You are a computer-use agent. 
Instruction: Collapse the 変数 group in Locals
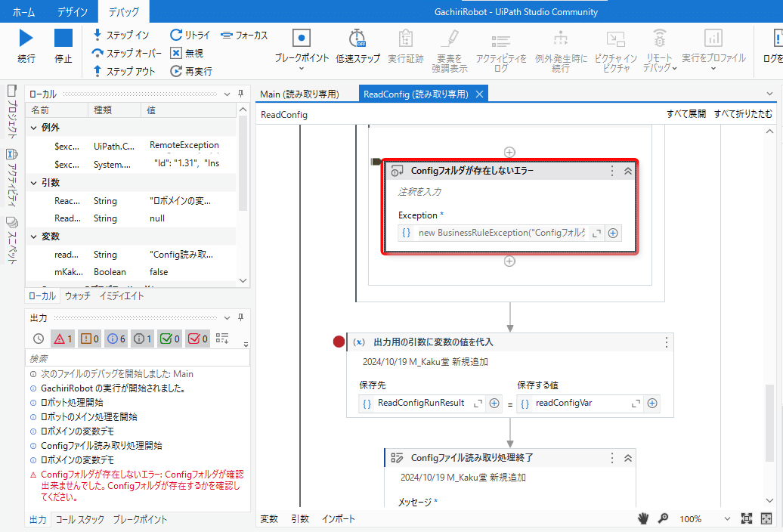[34, 236]
